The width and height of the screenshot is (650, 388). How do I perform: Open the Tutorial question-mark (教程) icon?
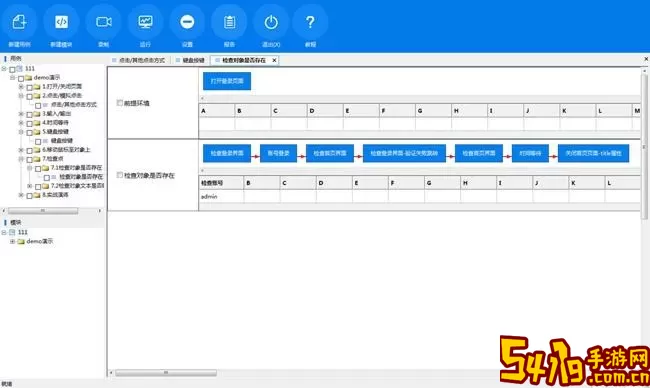click(x=310, y=22)
